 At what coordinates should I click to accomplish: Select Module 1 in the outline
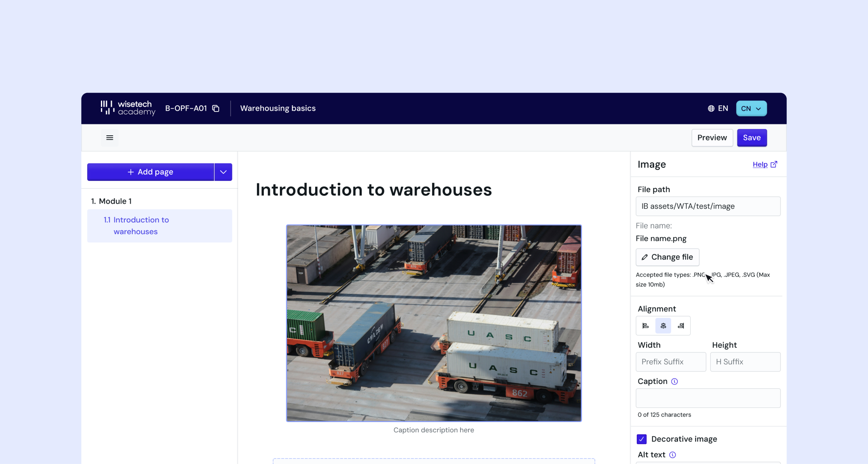pyautogui.click(x=111, y=201)
